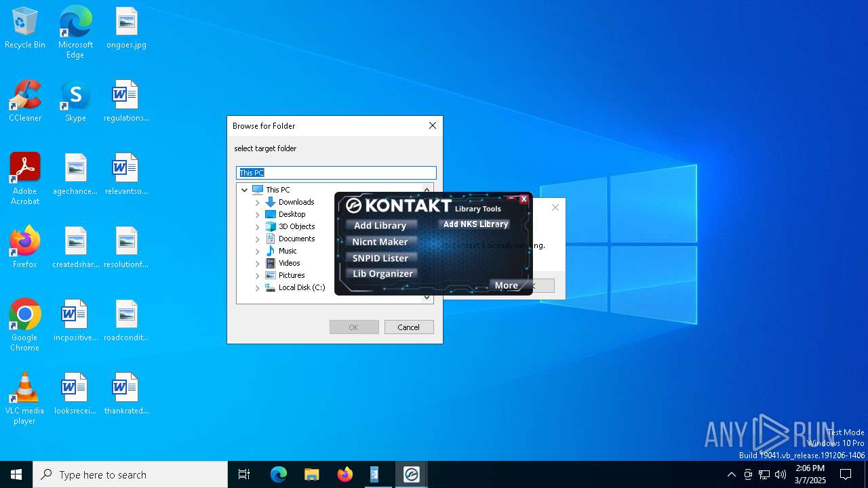Screen dimensions: 868x488
Task: Expand the Local Disk (C:) node
Action: [x=258, y=287]
